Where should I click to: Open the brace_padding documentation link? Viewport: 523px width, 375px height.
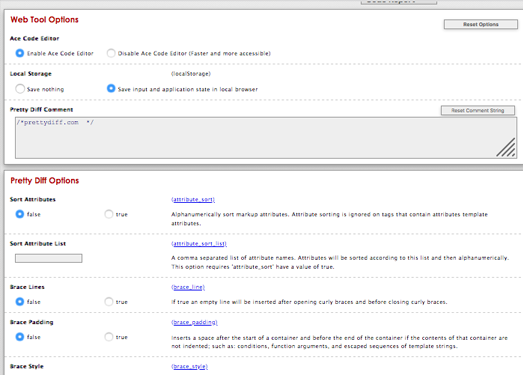[x=194, y=322]
